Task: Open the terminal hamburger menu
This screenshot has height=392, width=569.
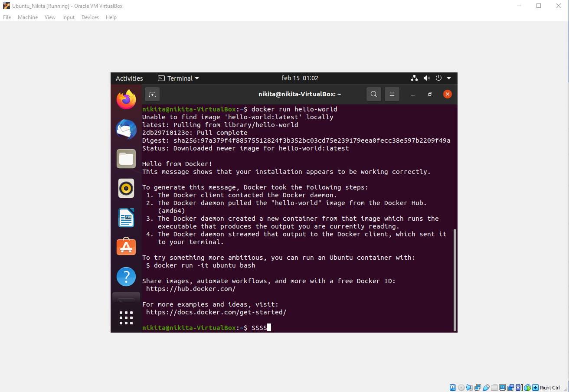Action: tap(392, 94)
